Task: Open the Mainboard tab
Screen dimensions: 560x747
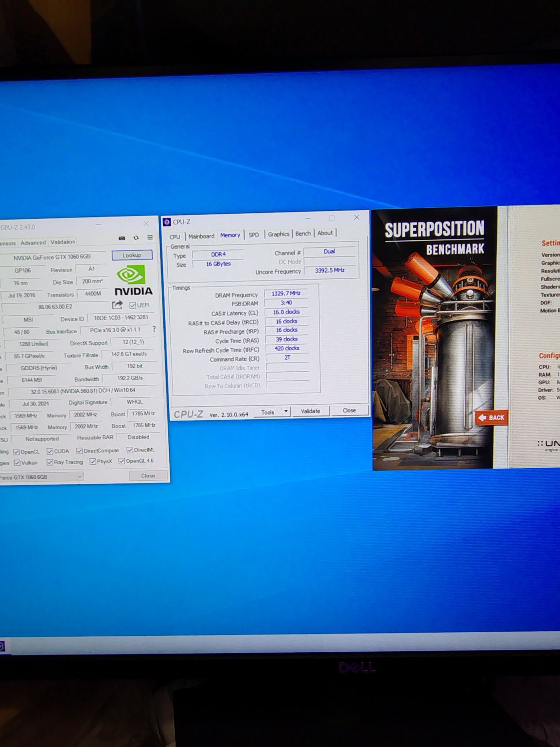Action: [x=201, y=236]
